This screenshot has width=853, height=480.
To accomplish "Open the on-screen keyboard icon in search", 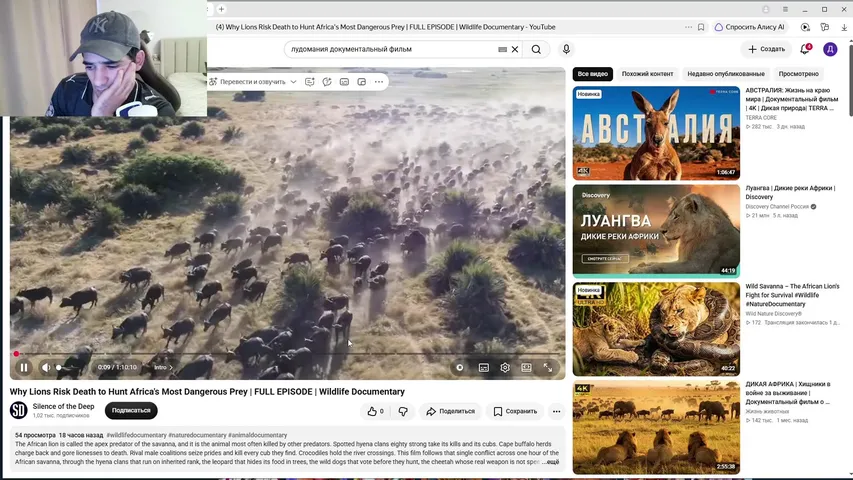I will tap(503, 49).
